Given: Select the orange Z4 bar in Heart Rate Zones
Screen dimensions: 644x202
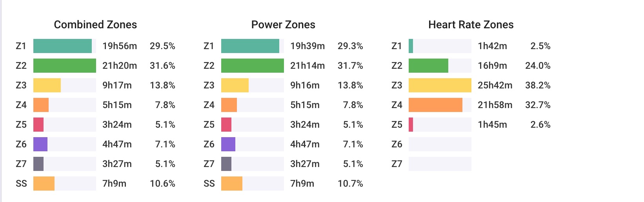Looking at the screenshot, I should pyautogui.click(x=435, y=105).
